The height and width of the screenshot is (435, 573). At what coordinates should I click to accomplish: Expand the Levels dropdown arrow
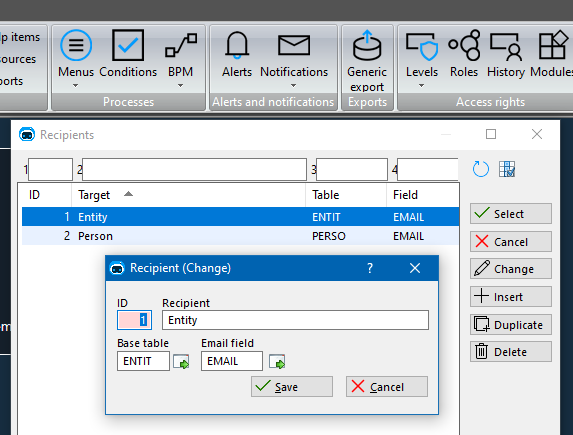pos(421,86)
